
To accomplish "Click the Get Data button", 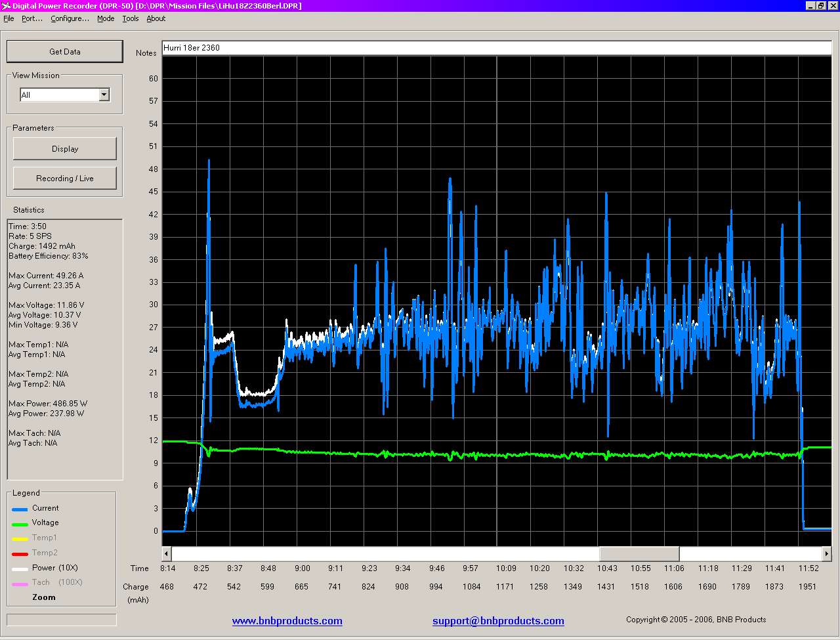I will (64, 51).
